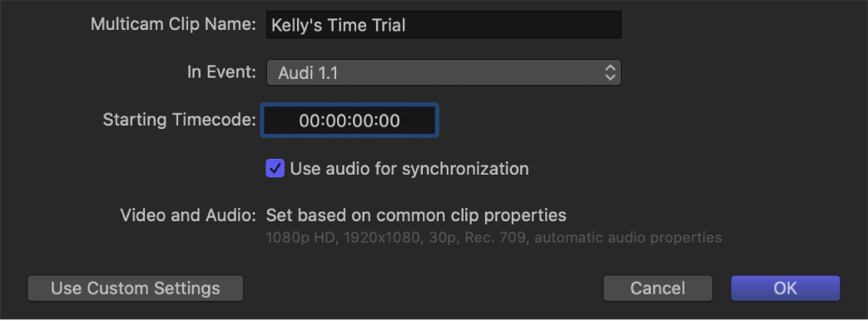The width and height of the screenshot is (868, 321).
Task: Click the 'Audi 1.1' event selection
Action: click(308, 73)
